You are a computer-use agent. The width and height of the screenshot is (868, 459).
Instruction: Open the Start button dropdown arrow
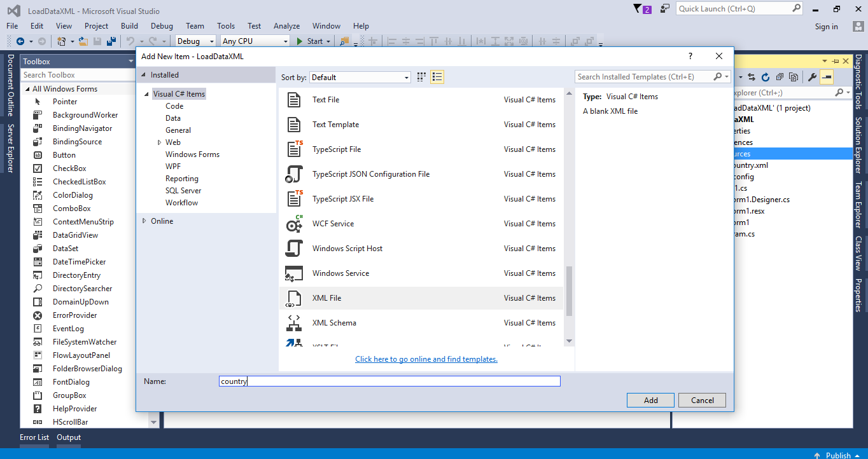(x=328, y=41)
